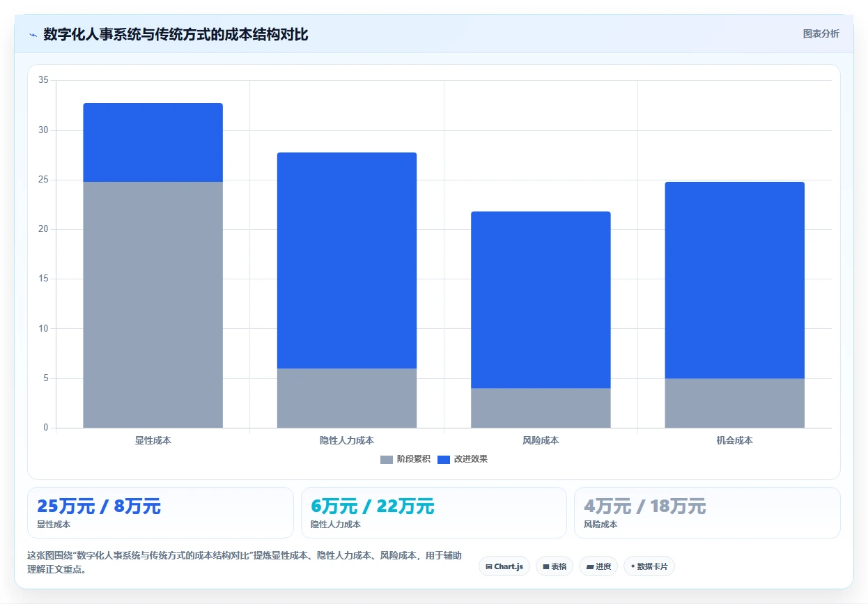Click the y-axis value 5
868x604 pixels.
(x=45, y=378)
